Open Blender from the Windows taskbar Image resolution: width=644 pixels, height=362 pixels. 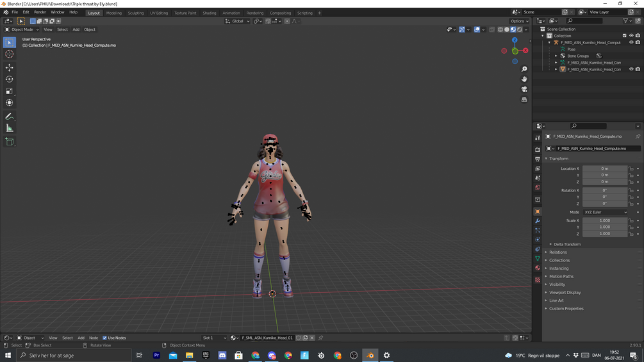pos(370,356)
